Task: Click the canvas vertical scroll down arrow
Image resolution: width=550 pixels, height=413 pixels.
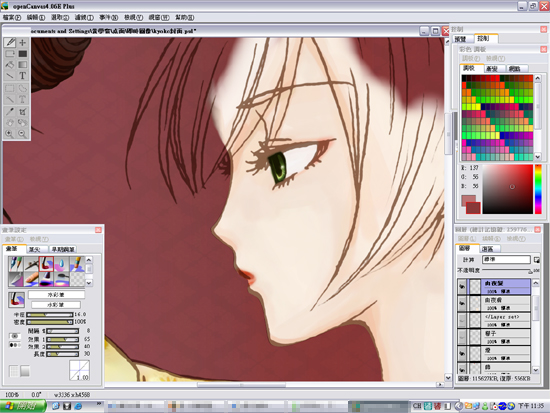Action: [448, 378]
